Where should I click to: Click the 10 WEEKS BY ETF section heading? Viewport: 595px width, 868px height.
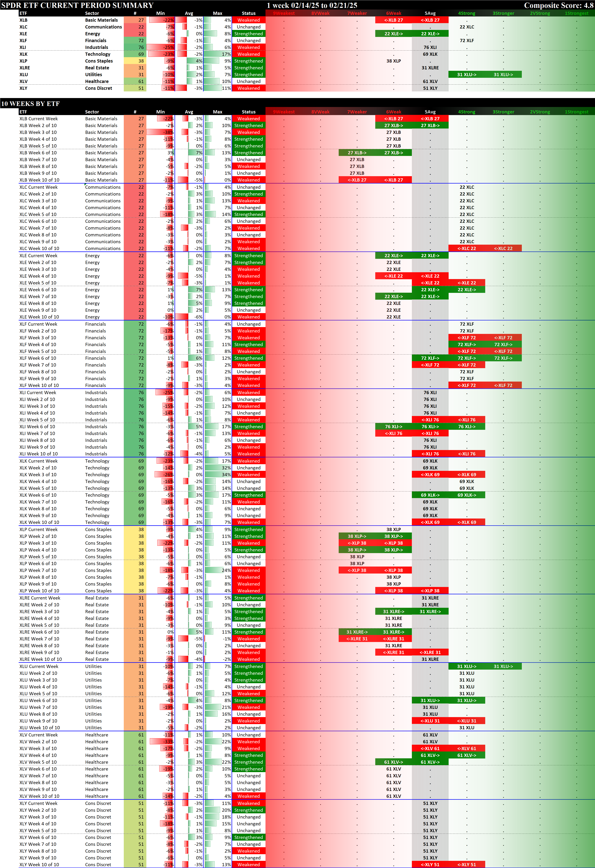pos(30,104)
